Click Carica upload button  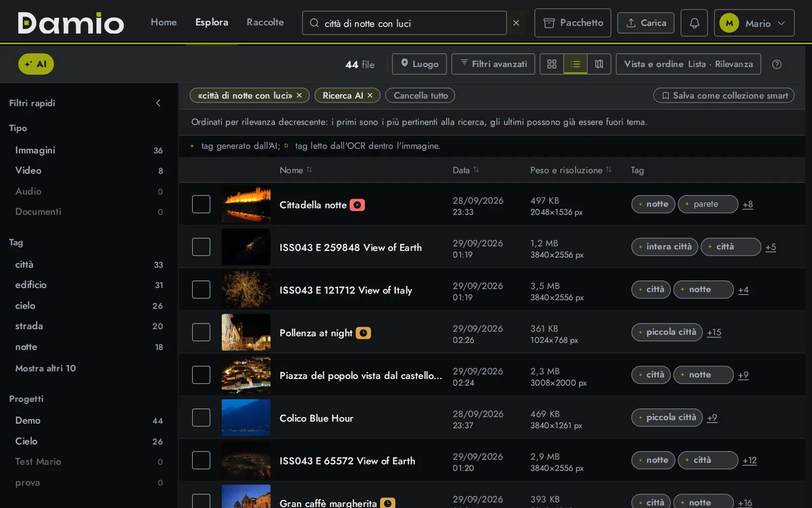(x=646, y=23)
